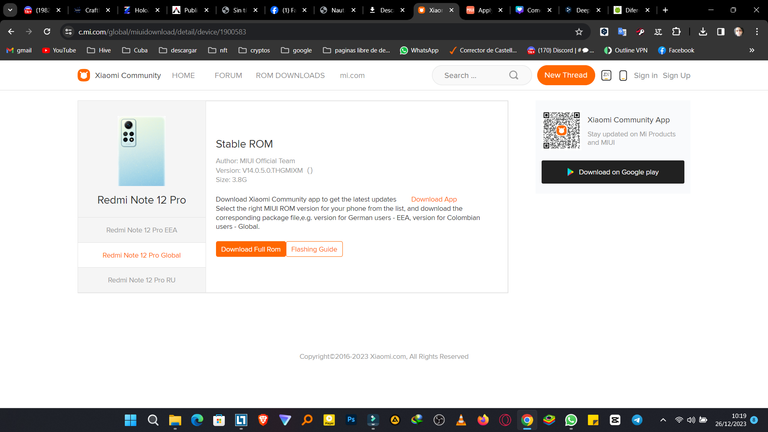This screenshot has width=768, height=432.
Task: Click the search magnifier icon in site header
Action: click(x=513, y=75)
